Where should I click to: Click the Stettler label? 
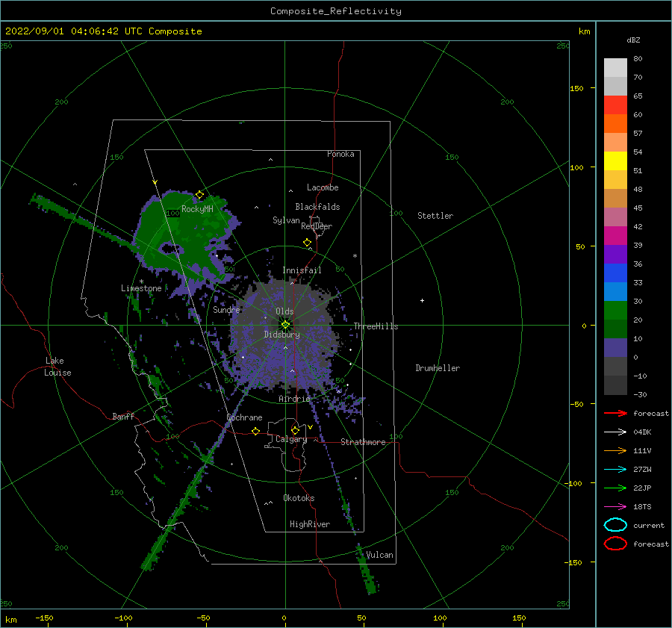pos(435,216)
